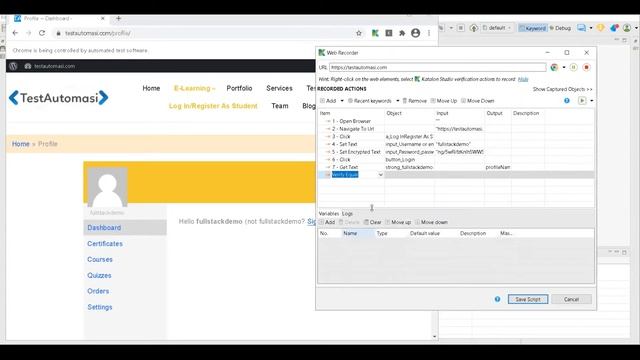Image resolution: width=640 pixels, height=360 pixels.
Task: Remove the selected recorded action
Action: pyautogui.click(x=415, y=101)
